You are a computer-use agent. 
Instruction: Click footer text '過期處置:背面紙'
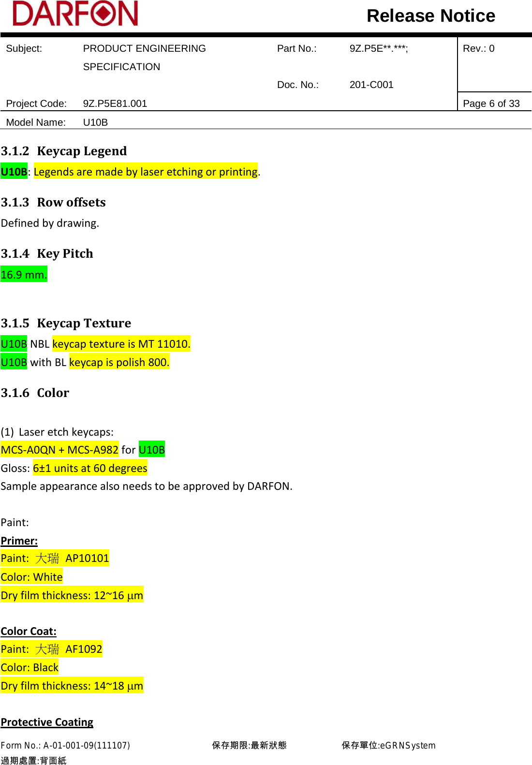(x=33, y=760)
